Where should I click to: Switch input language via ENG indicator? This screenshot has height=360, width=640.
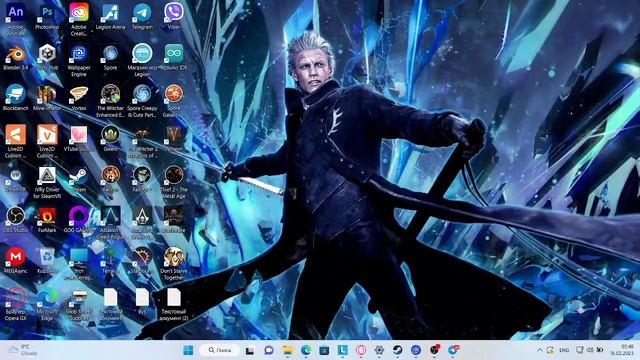click(564, 350)
